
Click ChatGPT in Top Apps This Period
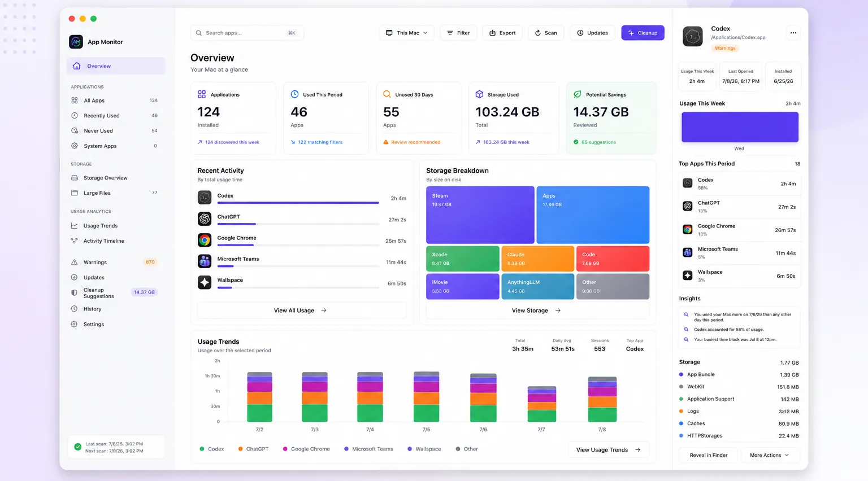740,207
